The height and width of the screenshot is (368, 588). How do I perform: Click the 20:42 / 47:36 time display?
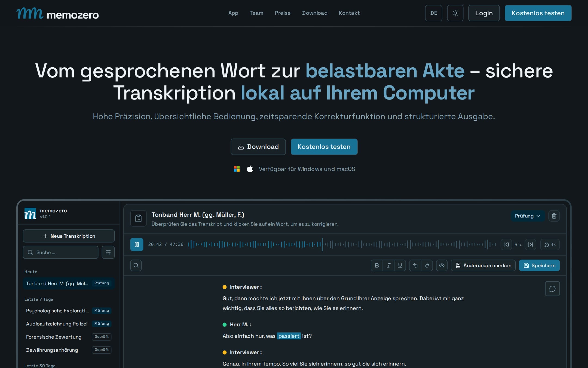click(x=166, y=245)
